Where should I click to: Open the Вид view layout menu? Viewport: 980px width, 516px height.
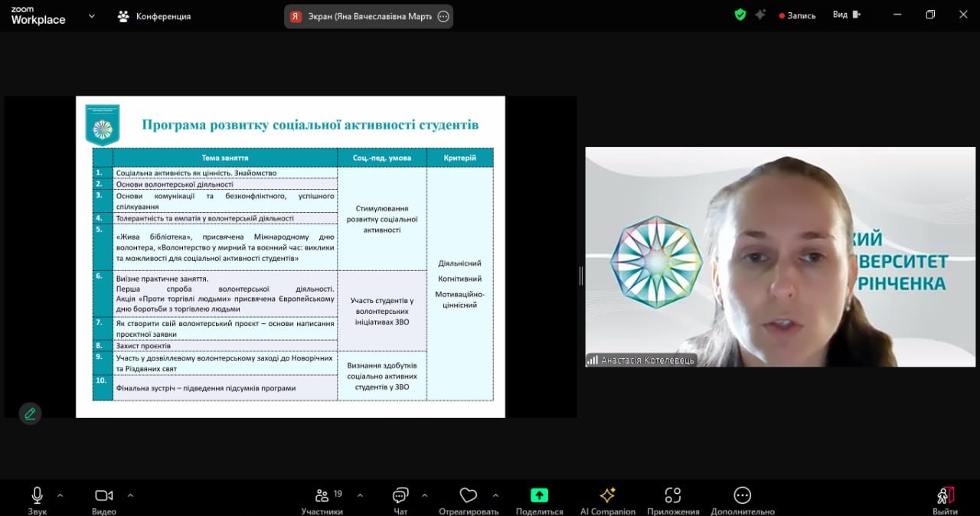pyautogui.click(x=846, y=15)
